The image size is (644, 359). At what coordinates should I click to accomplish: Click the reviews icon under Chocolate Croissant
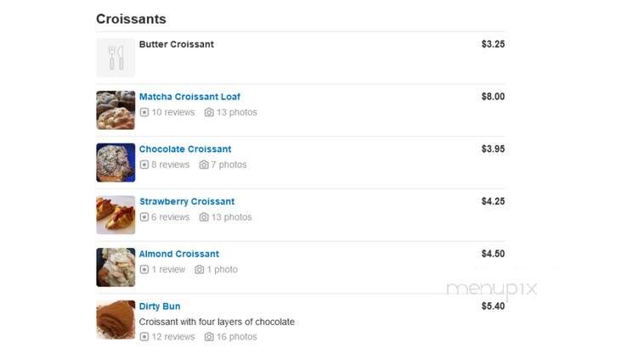click(144, 165)
